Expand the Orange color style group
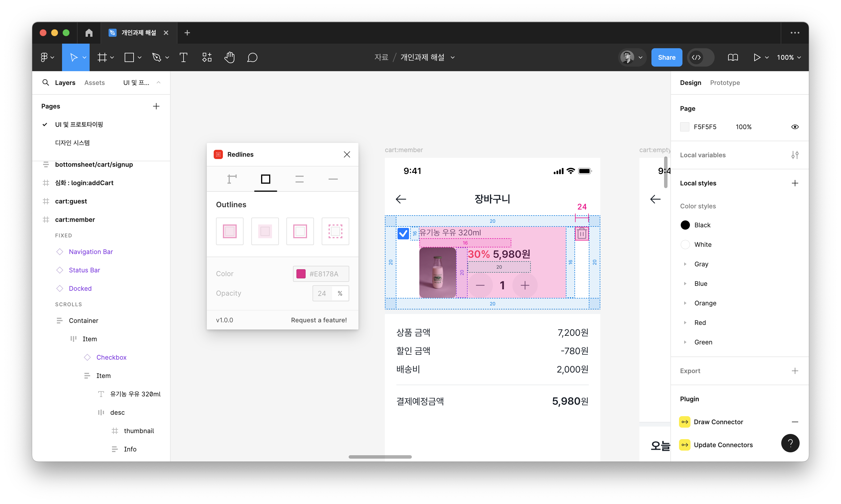The width and height of the screenshot is (841, 504). 685,303
